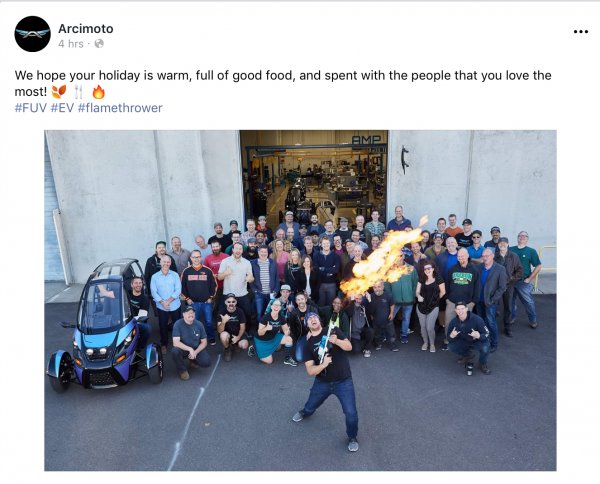Click the autumn leaf emoji
This screenshot has width=600, height=484.
tap(59, 92)
